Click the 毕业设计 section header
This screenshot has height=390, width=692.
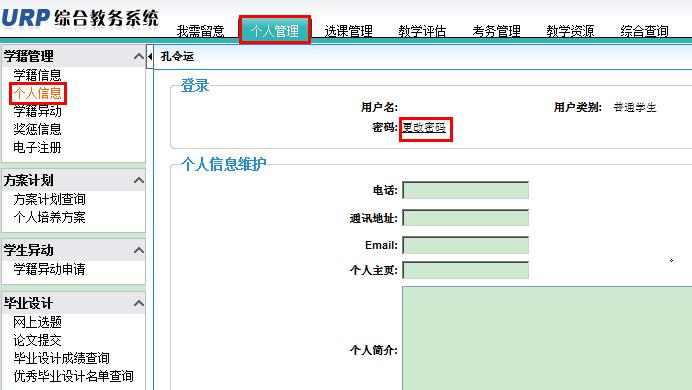(x=73, y=303)
